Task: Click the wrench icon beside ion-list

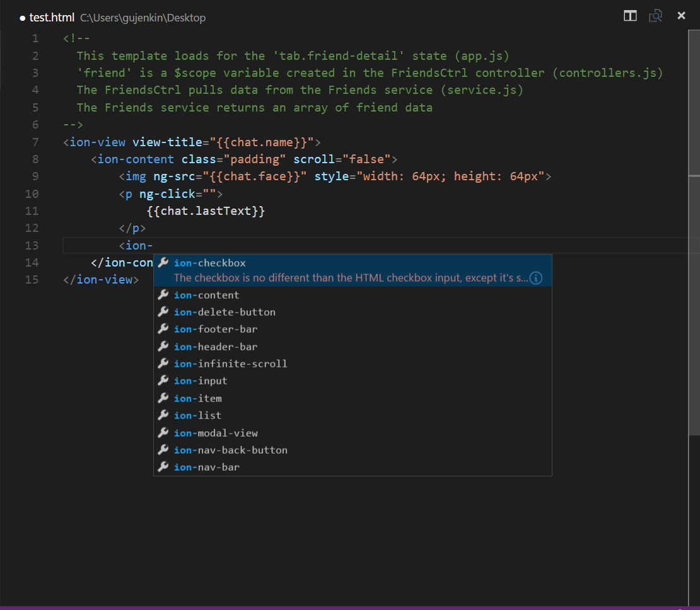Action: tap(163, 415)
